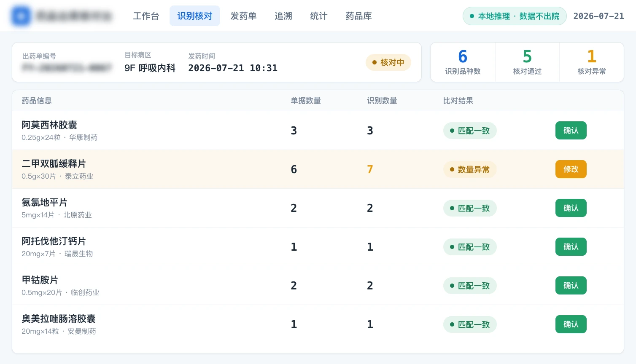Select the drug name 阿托伐他汀钙片
This screenshot has height=364, width=636.
(54, 241)
